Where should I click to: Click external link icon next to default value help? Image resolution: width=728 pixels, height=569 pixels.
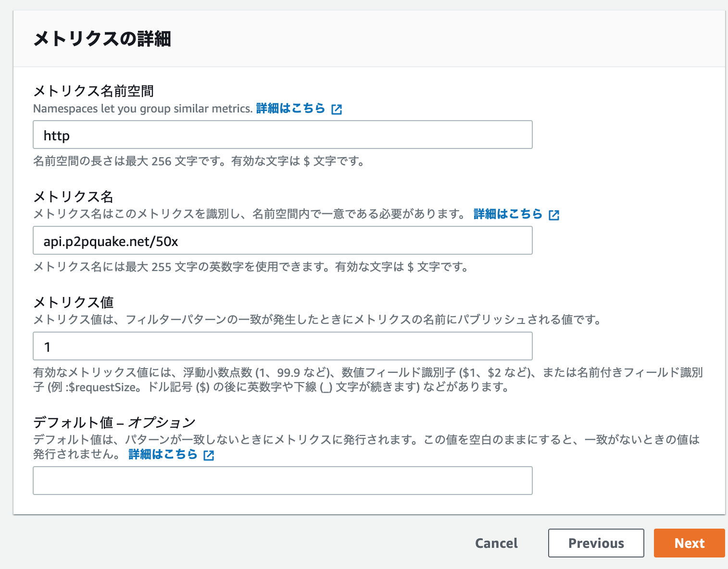(x=209, y=455)
